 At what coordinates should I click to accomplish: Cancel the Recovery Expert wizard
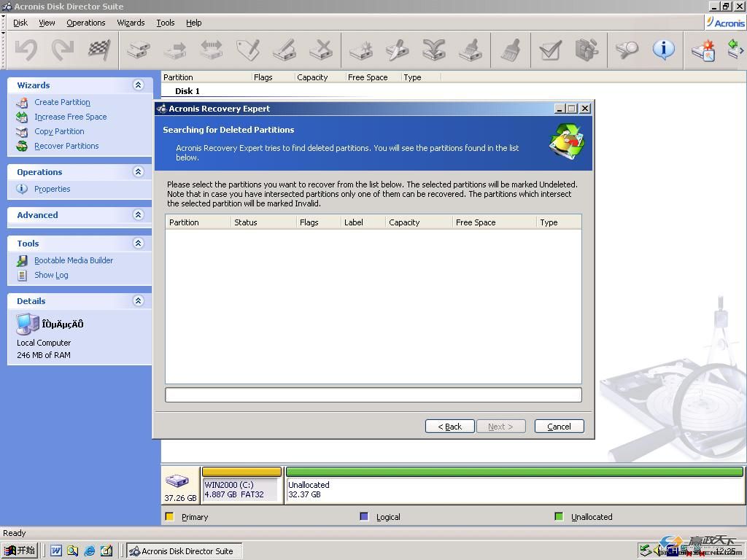click(x=559, y=427)
